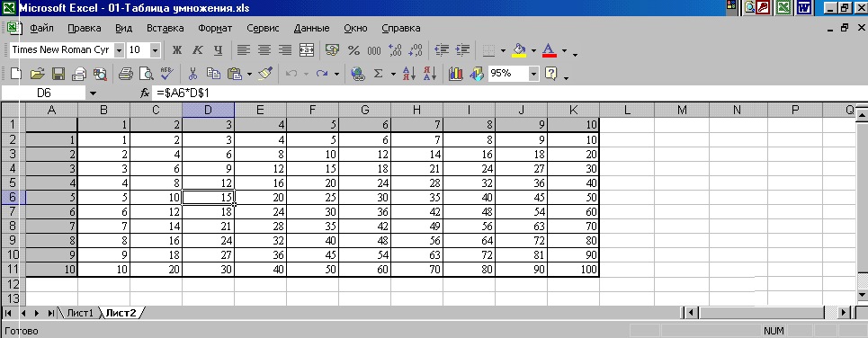Screen dimensions: 868x338
Task: Open the Формат menu
Action: click(215, 28)
